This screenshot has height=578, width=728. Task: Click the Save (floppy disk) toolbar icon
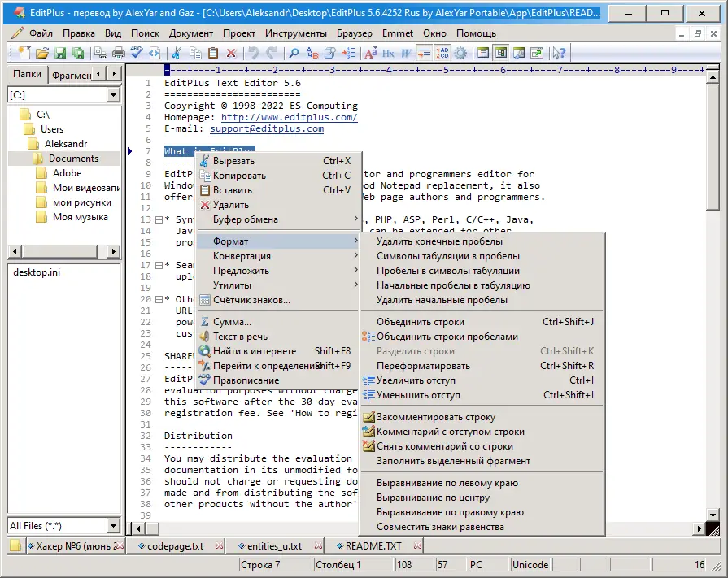(x=60, y=53)
